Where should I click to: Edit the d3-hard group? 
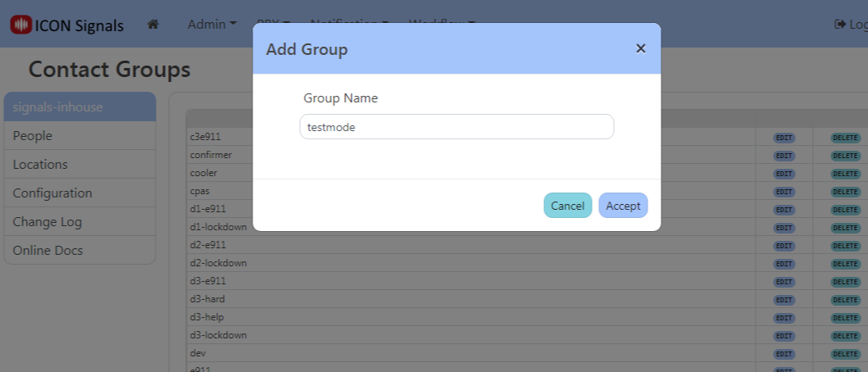click(784, 300)
